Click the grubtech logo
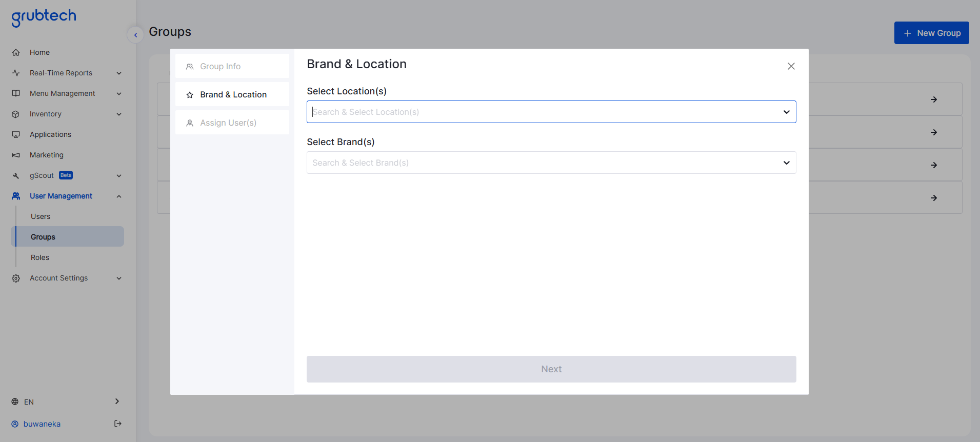980x442 pixels. (44, 17)
